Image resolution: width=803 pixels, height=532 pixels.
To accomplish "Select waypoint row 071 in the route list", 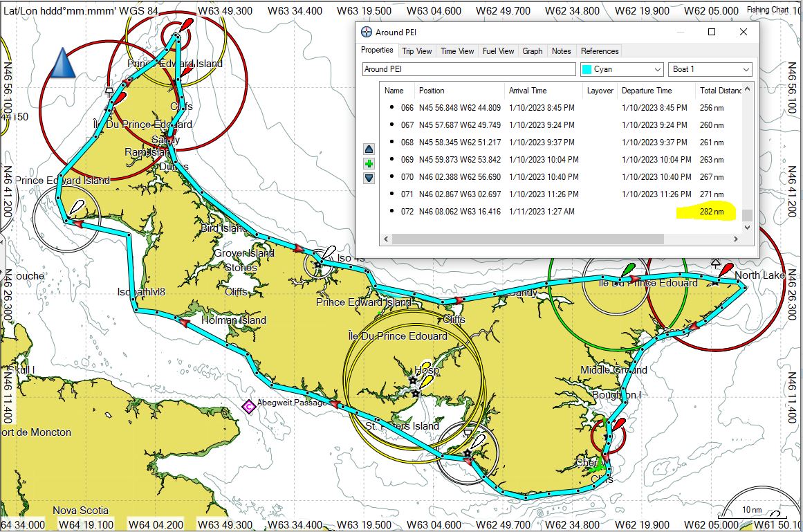I will coord(562,194).
